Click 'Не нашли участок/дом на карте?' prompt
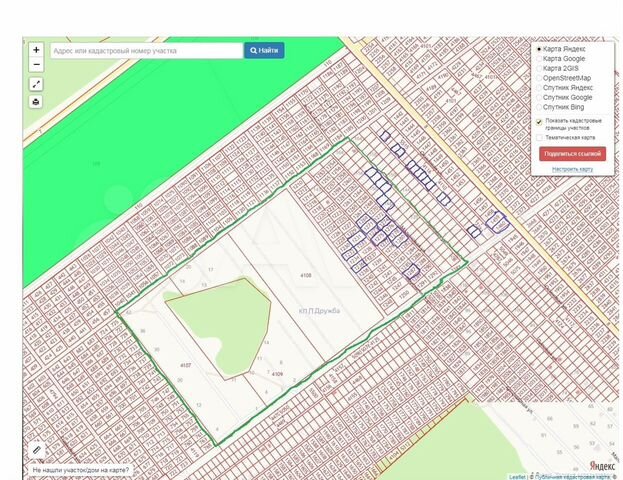Viewport: 623px width, 480px height. (x=80, y=469)
